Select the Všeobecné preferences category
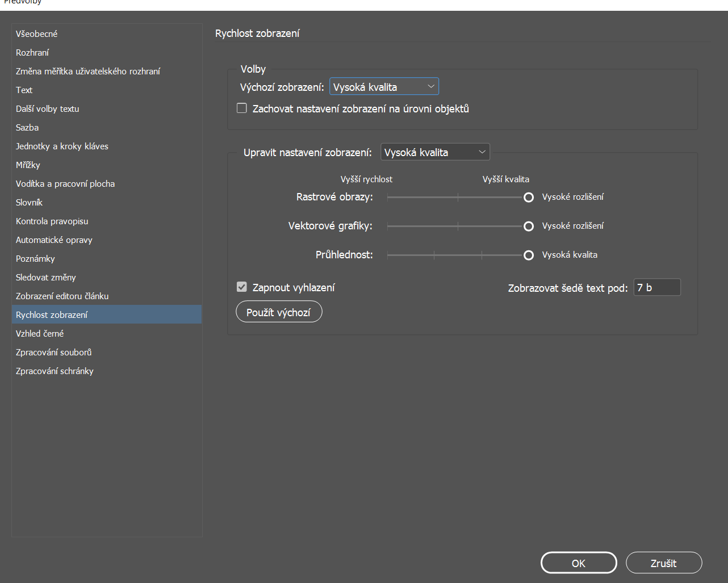 [36, 33]
